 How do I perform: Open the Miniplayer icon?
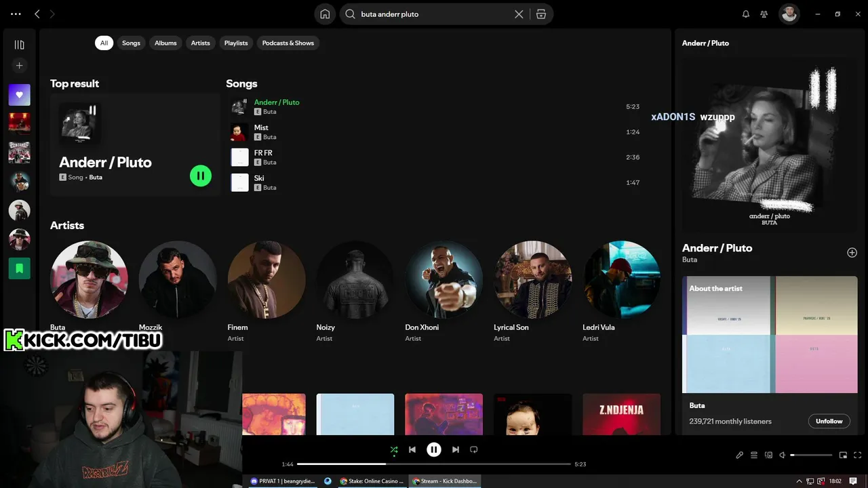(x=844, y=455)
